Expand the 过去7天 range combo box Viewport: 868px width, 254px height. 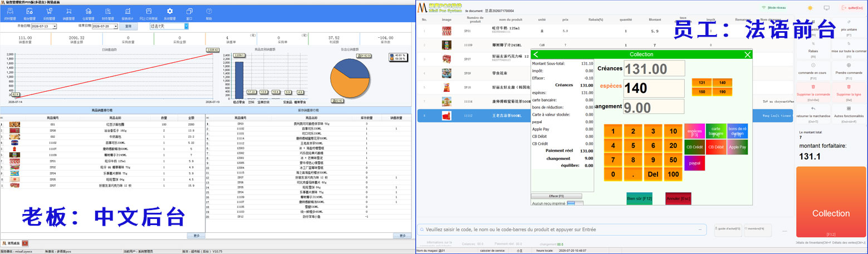pos(187,26)
